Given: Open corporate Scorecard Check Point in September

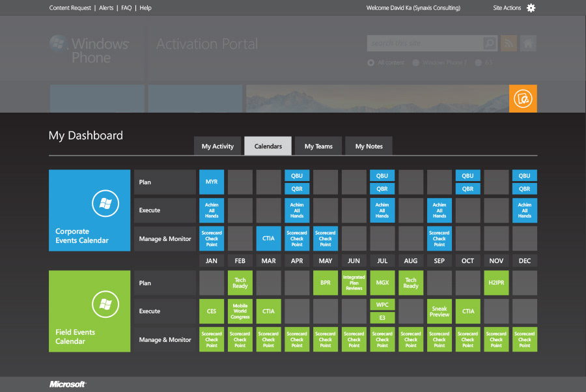Looking at the screenshot, I should point(439,238).
